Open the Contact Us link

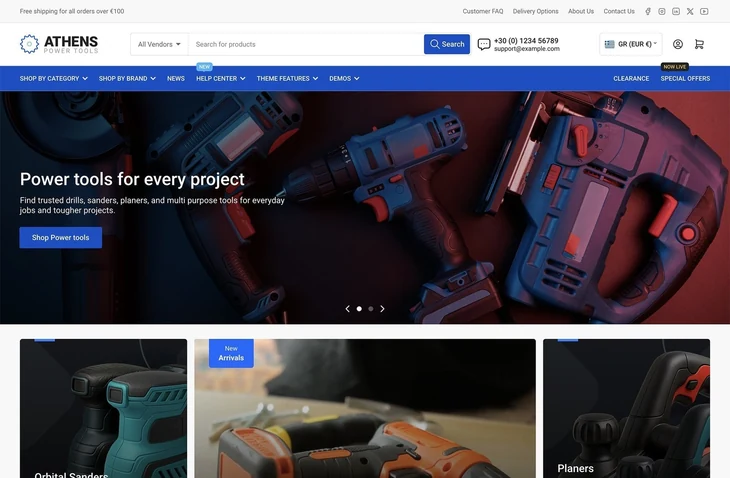click(619, 11)
